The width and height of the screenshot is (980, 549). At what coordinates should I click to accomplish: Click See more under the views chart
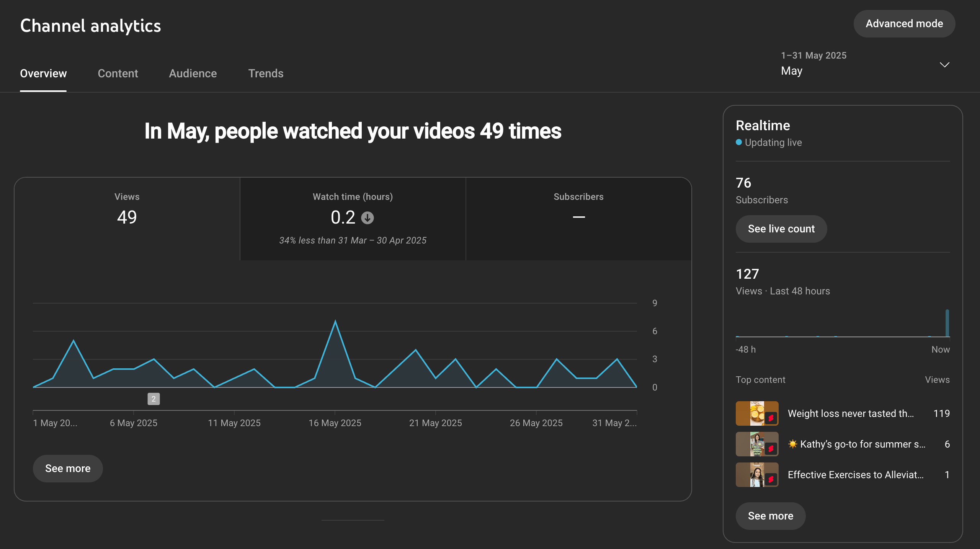coord(68,469)
